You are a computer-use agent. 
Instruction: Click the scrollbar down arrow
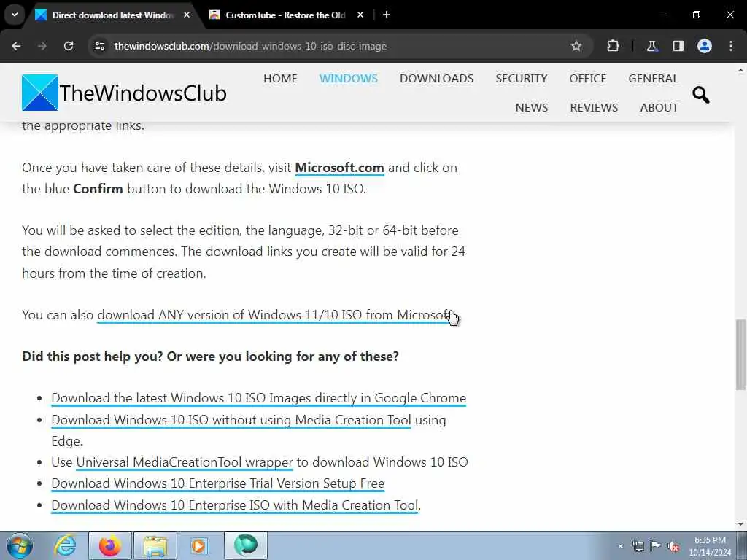click(740, 525)
